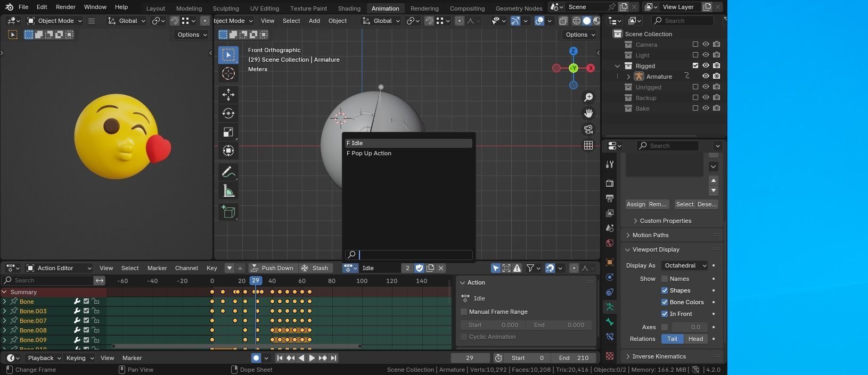Select the Measure tool
This screenshot has height=375, width=868.
click(228, 191)
